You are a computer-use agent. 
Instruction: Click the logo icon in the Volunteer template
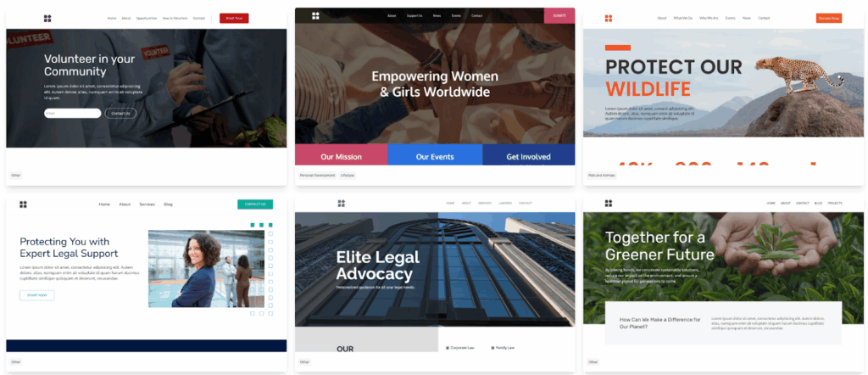click(47, 19)
